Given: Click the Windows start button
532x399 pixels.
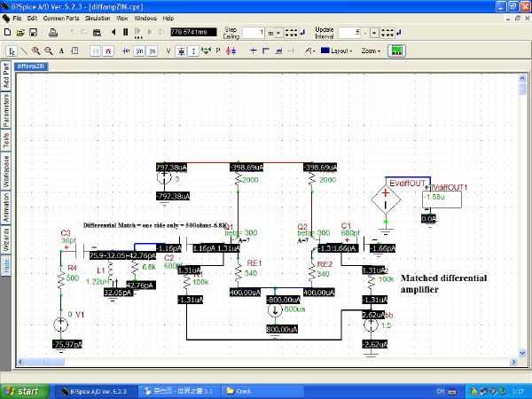Looking at the screenshot, I should tap(25, 391).
